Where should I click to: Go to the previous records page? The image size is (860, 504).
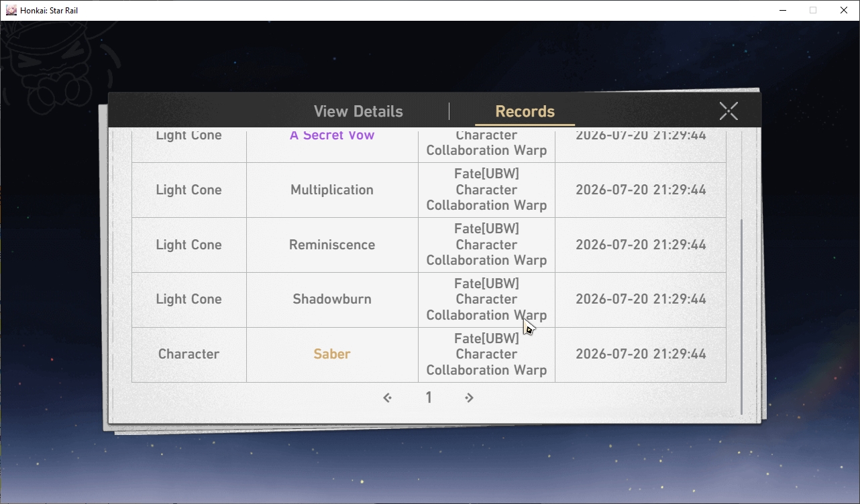point(387,398)
